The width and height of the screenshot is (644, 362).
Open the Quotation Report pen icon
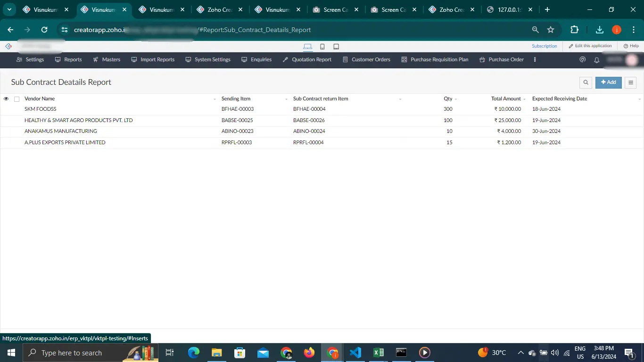pos(284,59)
